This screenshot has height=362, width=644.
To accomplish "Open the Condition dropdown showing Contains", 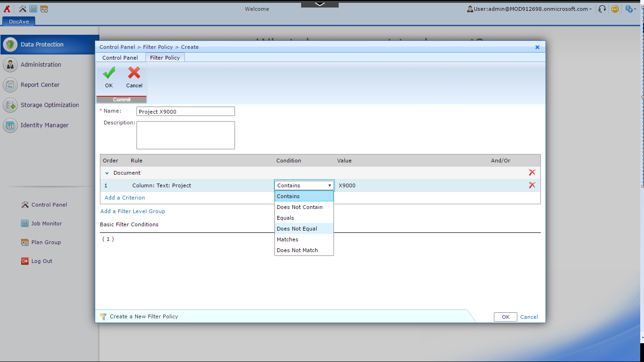I will click(x=304, y=185).
